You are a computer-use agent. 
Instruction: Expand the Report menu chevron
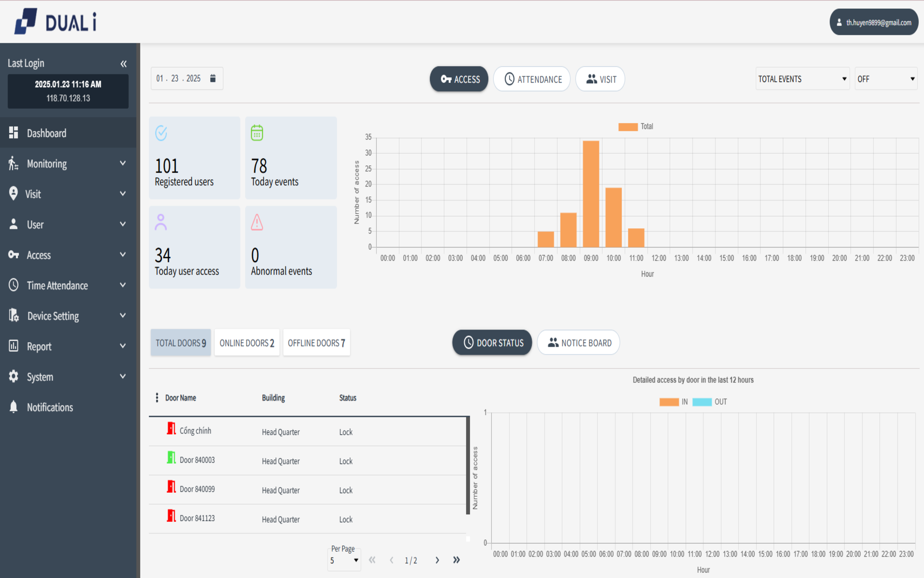[x=123, y=346]
